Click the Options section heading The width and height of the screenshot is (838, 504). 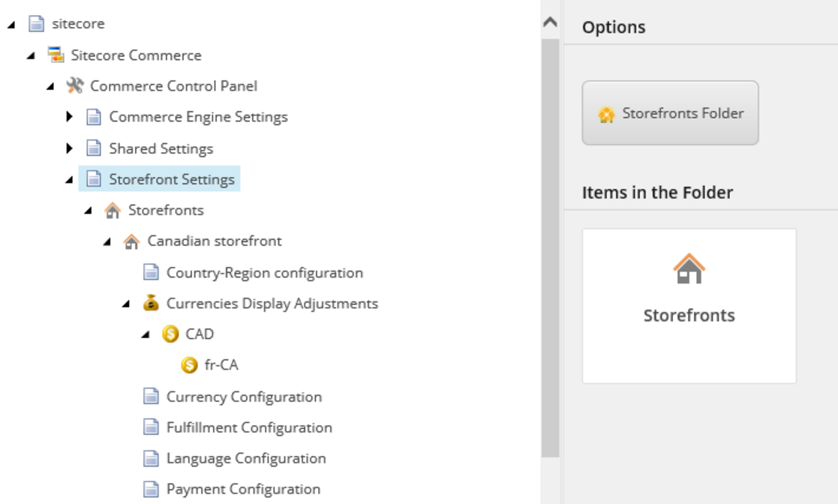614,27
